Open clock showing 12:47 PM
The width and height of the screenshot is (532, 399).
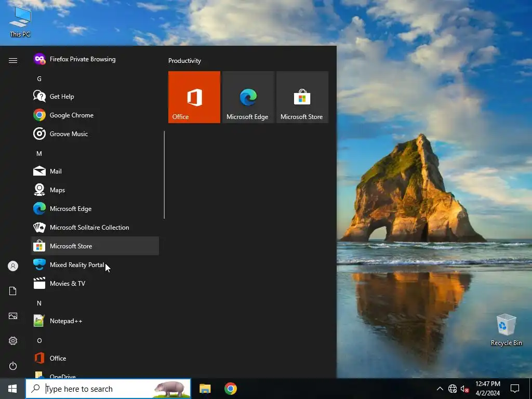tap(487, 389)
